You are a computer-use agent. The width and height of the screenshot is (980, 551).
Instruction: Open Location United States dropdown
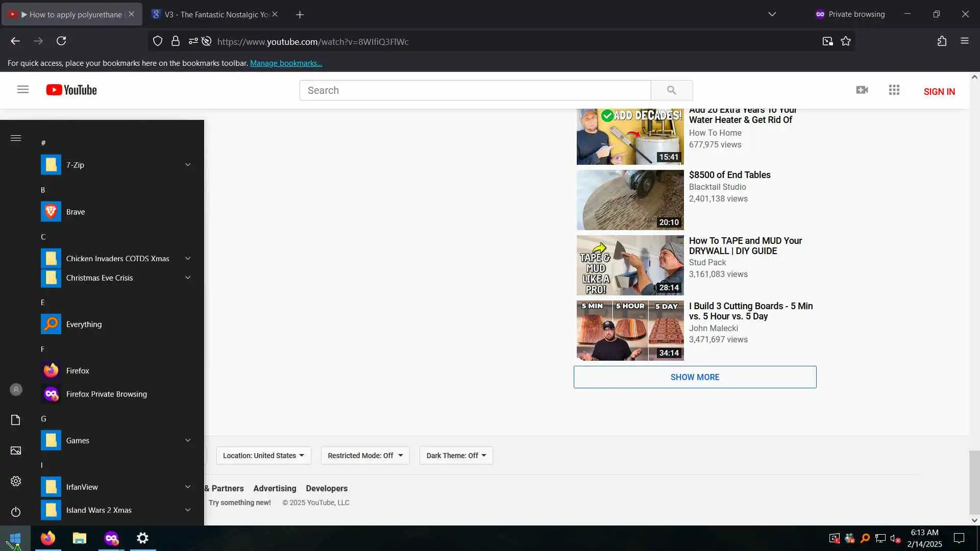(x=263, y=456)
